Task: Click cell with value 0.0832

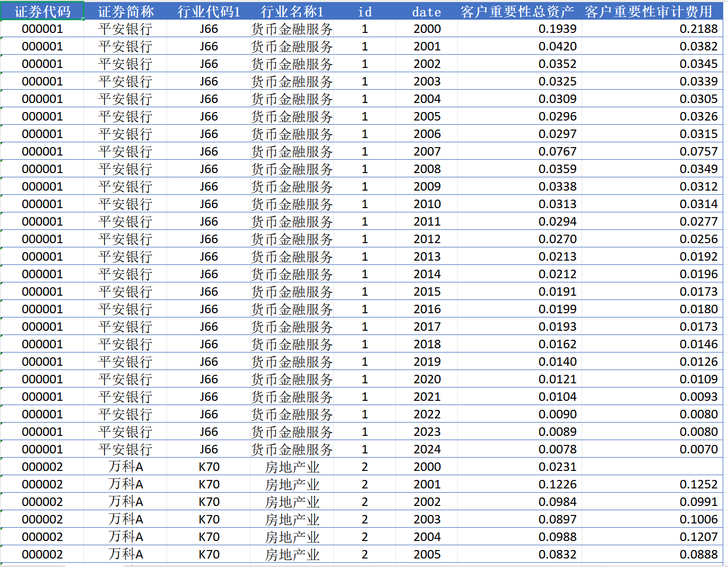Action: click(519, 554)
